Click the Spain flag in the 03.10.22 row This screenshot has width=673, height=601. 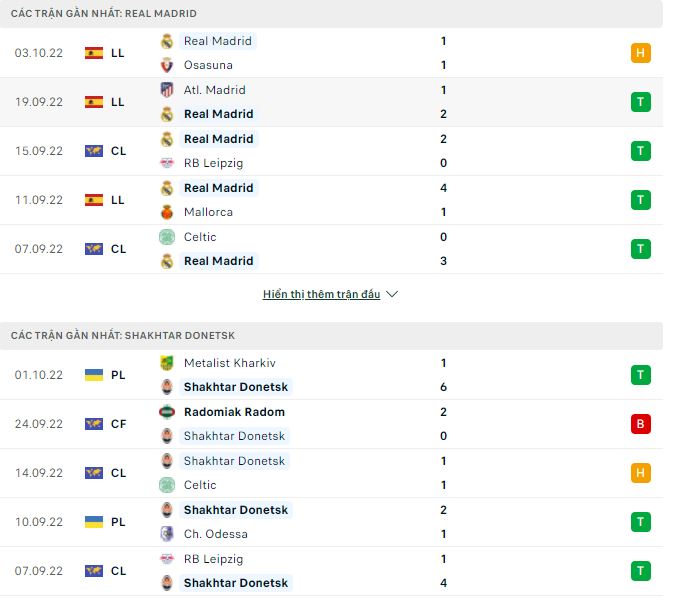click(94, 53)
